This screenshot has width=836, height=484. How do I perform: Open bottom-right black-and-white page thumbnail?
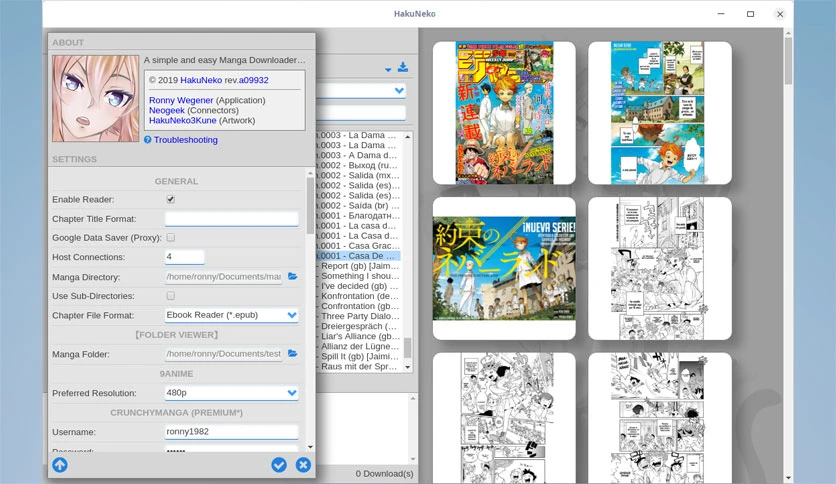point(660,418)
